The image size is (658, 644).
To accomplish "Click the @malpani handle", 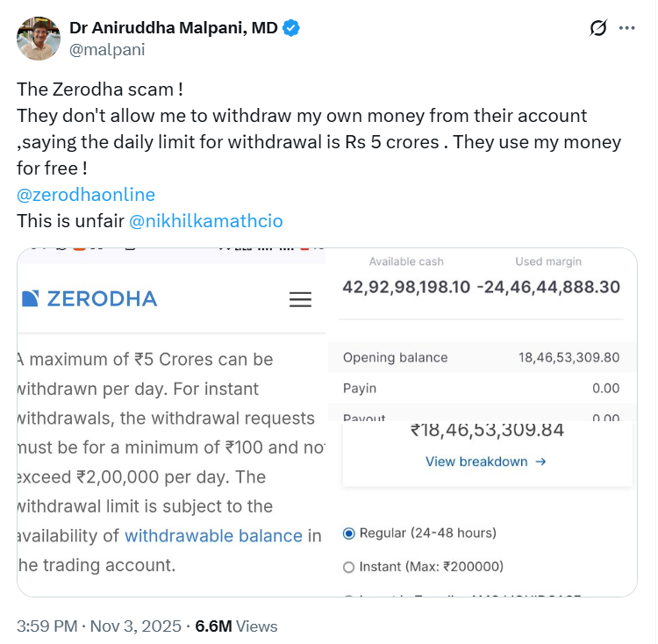I will (x=107, y=49).
